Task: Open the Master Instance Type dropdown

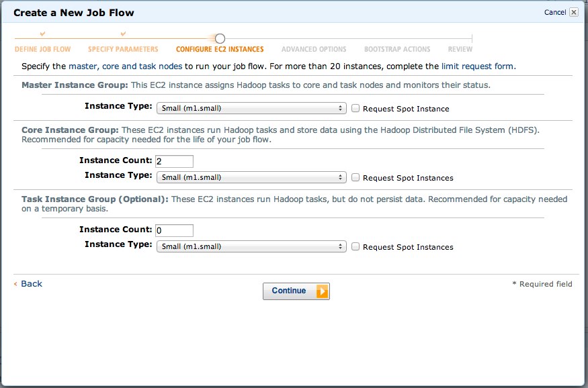Action: [x=251, y=107]
